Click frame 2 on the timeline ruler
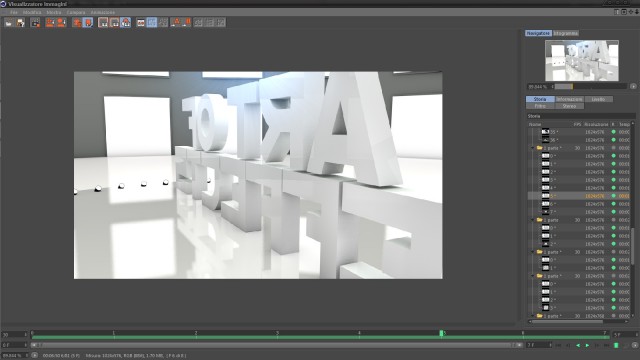 tap(196, 333)
